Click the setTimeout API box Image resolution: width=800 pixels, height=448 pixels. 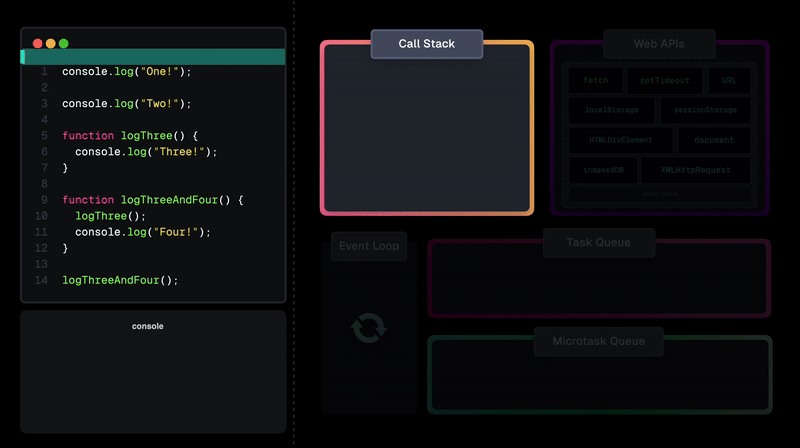click(x=664, y=81)
